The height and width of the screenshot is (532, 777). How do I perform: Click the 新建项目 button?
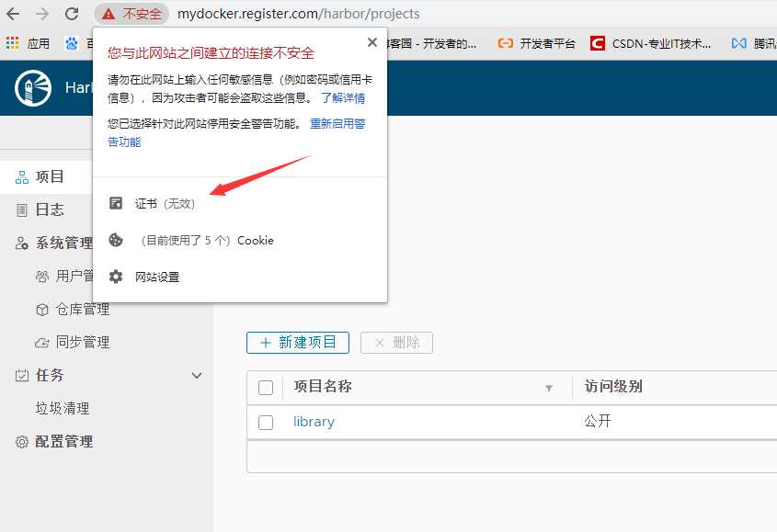297,342
